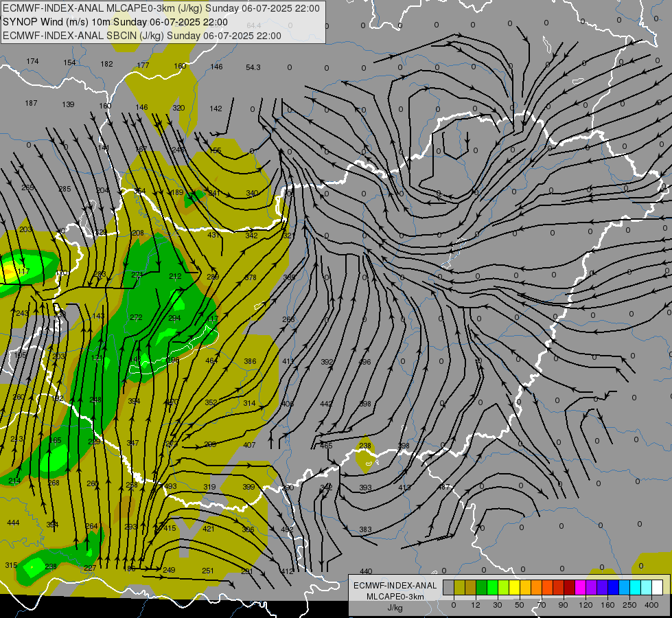Click the map value '315'
The width and height of the screenshot is (672, 618).
click(x=11, y=565)
